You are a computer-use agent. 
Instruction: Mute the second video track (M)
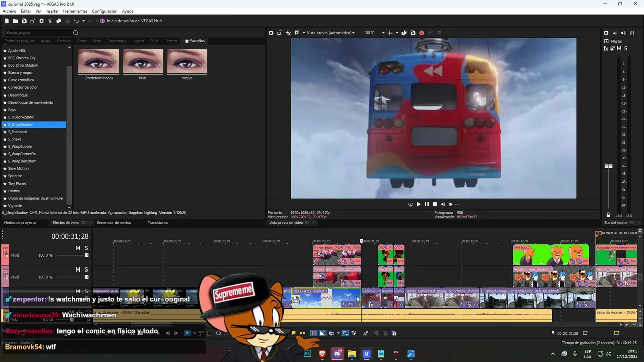(x=78, y=269)
